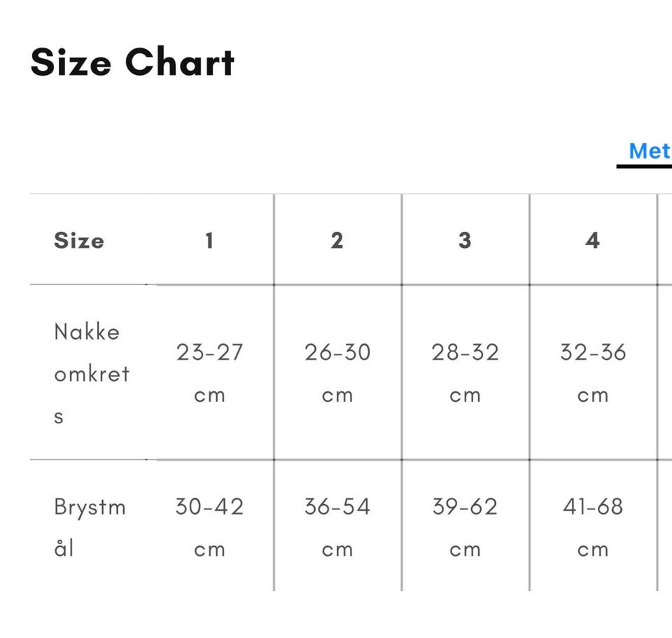Viewport: 672px width, 638px height.
Task: Click the Size Chart heading
Action: 132,62
